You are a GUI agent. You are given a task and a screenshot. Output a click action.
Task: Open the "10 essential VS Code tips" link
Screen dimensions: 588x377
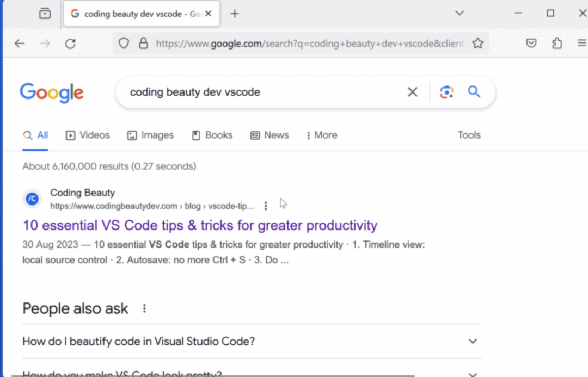pyautogui.click(x=200, y=225)
